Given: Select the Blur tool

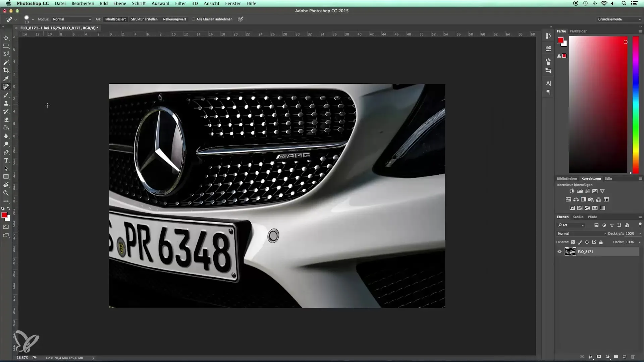Looking at the screenshot, I should [x=6, y=136].
